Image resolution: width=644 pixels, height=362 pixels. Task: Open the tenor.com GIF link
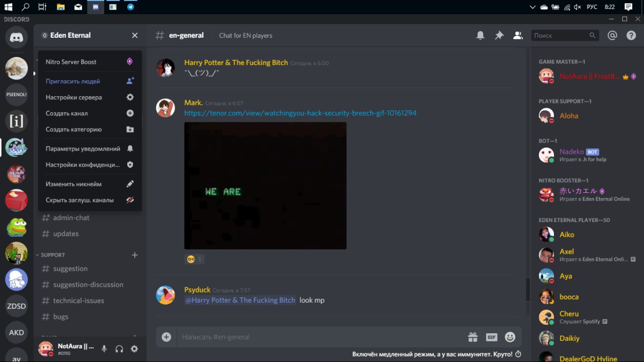click(x=300, y=113)
